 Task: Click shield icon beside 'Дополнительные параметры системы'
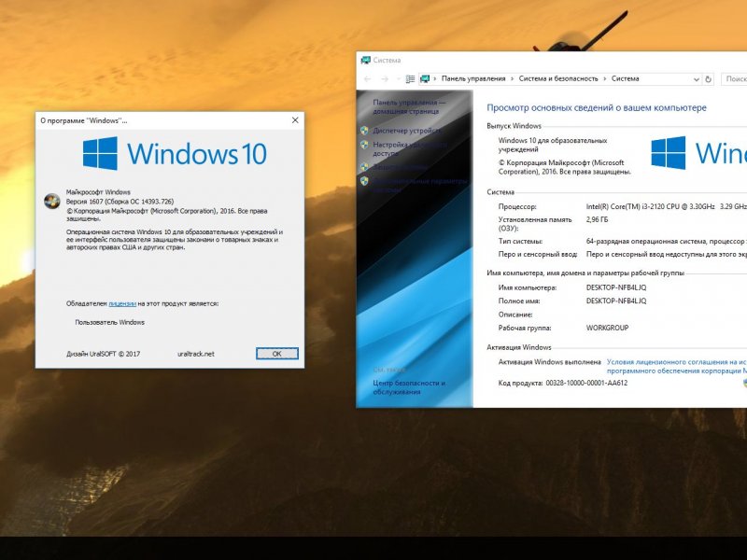pos(364,181)
